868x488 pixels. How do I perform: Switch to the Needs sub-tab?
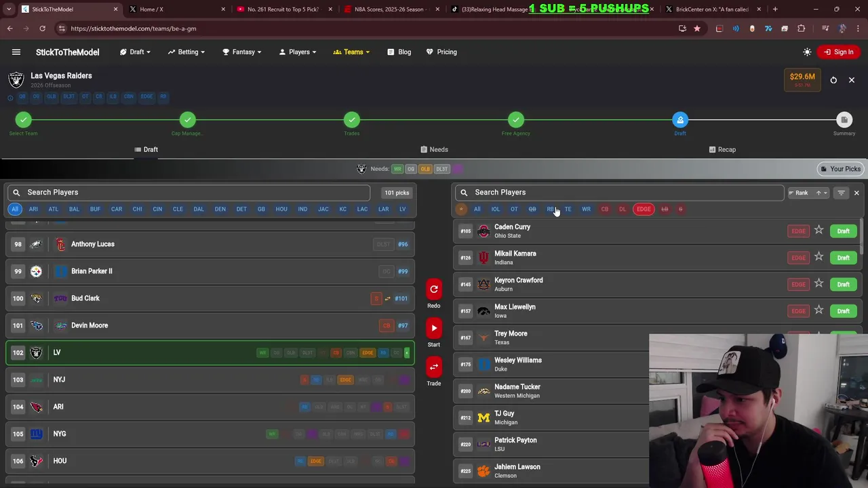(x=434, y=150)
